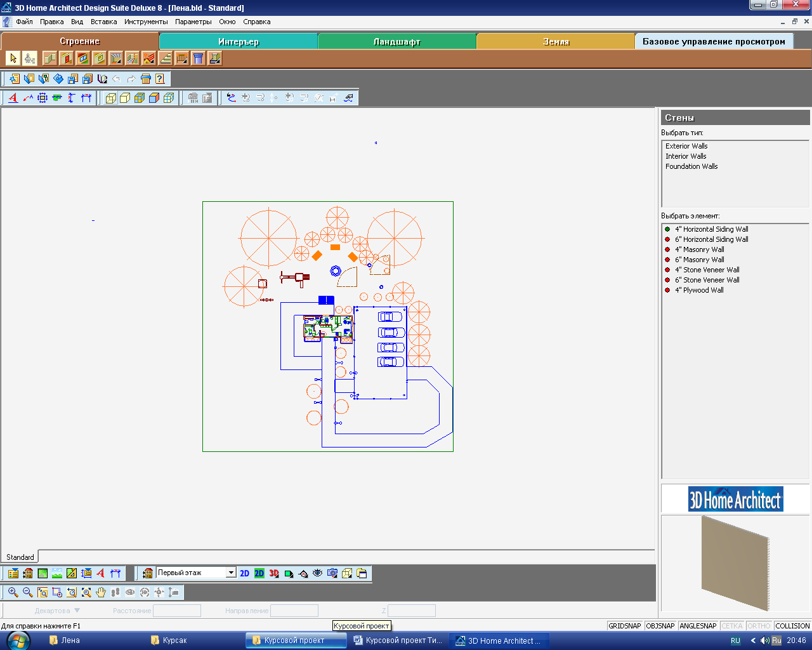Disable COLLISION mode in status bar
The height and width of the screenshot is (650, 812).
coord(792,626)
